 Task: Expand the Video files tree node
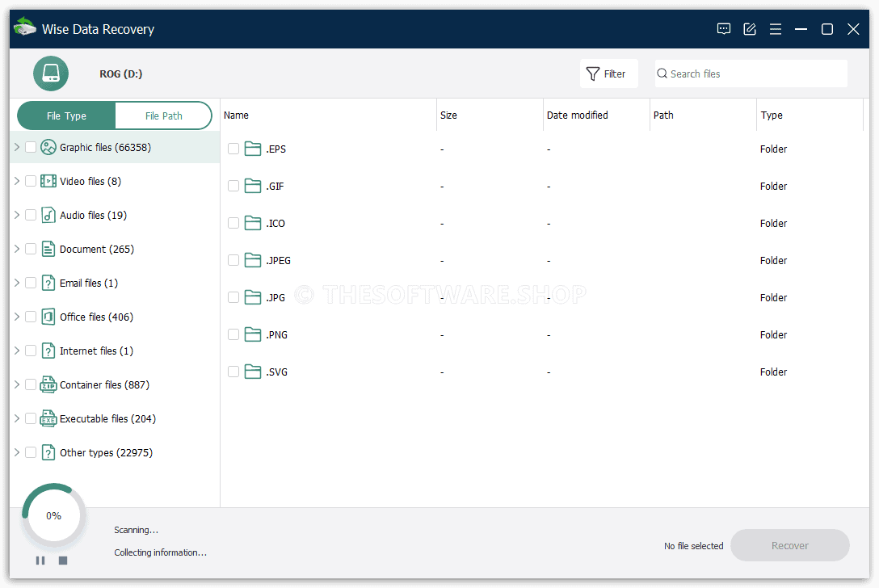click(17, 181)
